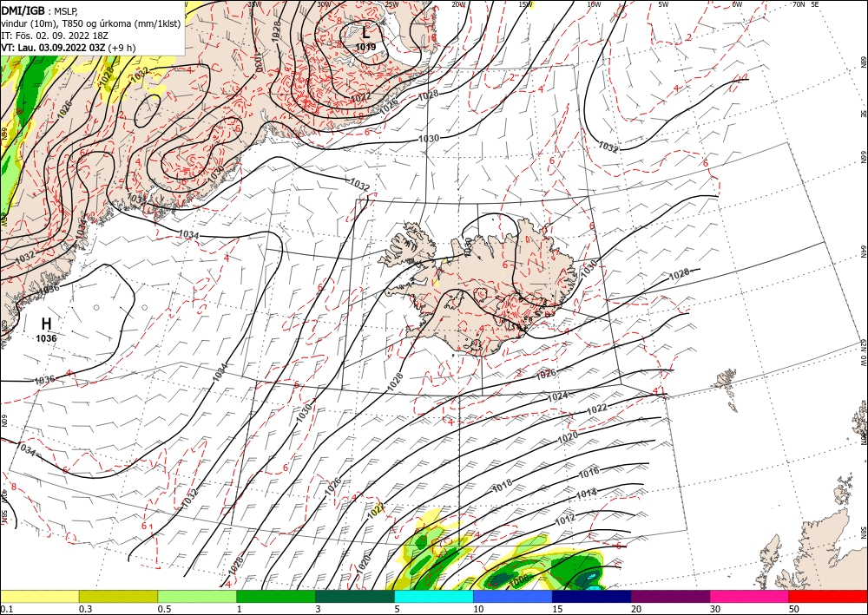Click the 1016 isobar label
868x615 pixels.
589,473
